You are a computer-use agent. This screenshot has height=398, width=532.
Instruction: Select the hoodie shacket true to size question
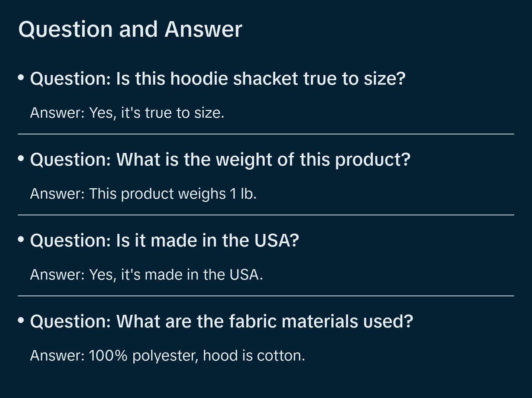[218, 79]
